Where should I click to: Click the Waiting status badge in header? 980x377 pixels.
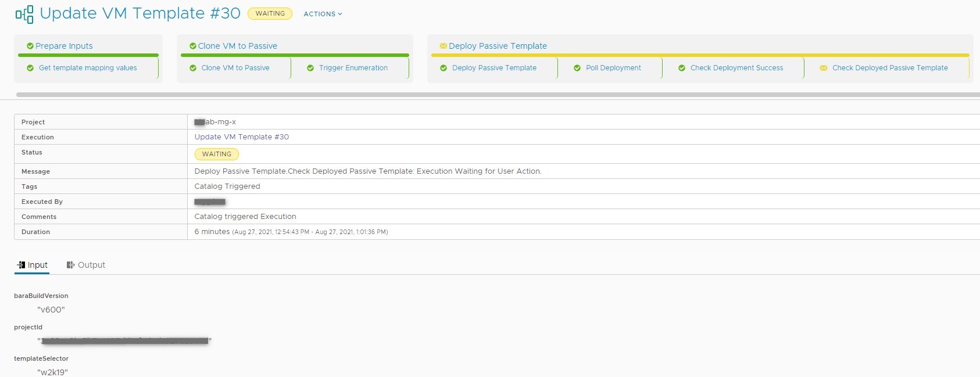[270, 13]
